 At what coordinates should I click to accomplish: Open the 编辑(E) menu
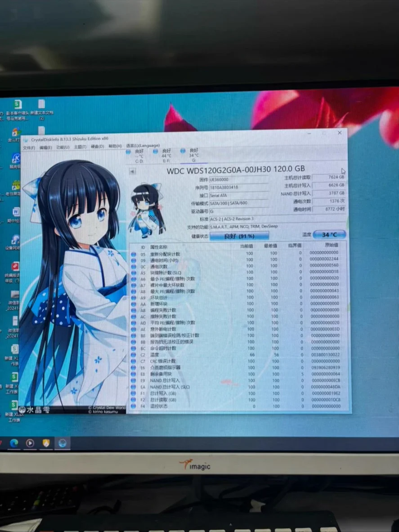pyautogui.click(x=45, y=148)
